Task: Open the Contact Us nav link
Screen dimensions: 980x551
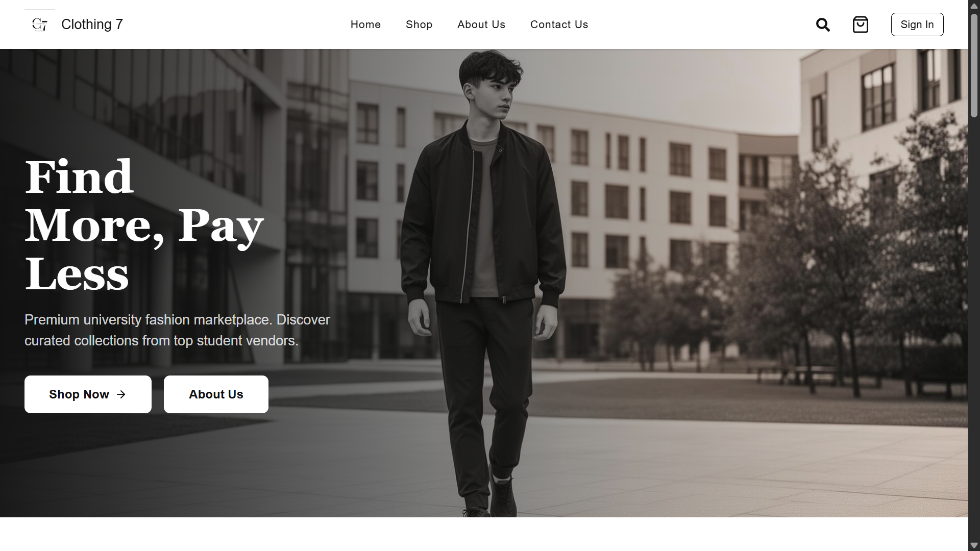Action: point(559,24)
